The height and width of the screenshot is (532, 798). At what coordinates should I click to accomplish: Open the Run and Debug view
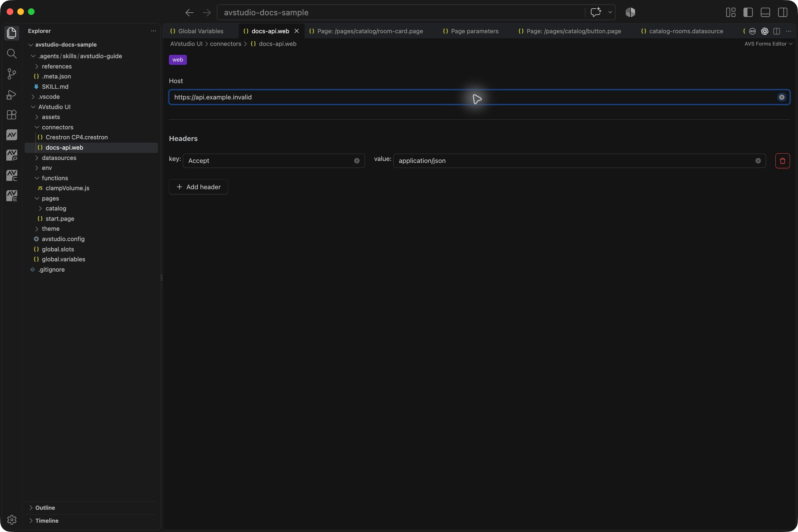tap(12, 94)
